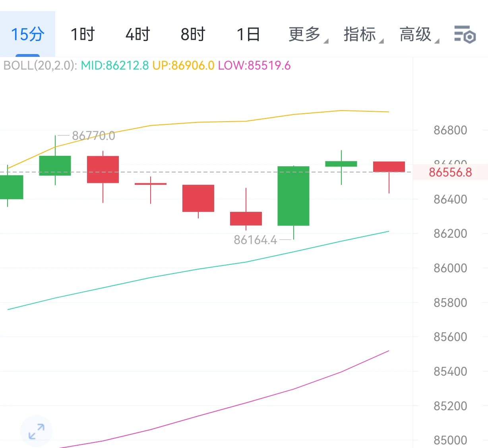Screen dimensions: 488x448
Task: Select the 15分 timeframe tab
Action: [27, 34]
